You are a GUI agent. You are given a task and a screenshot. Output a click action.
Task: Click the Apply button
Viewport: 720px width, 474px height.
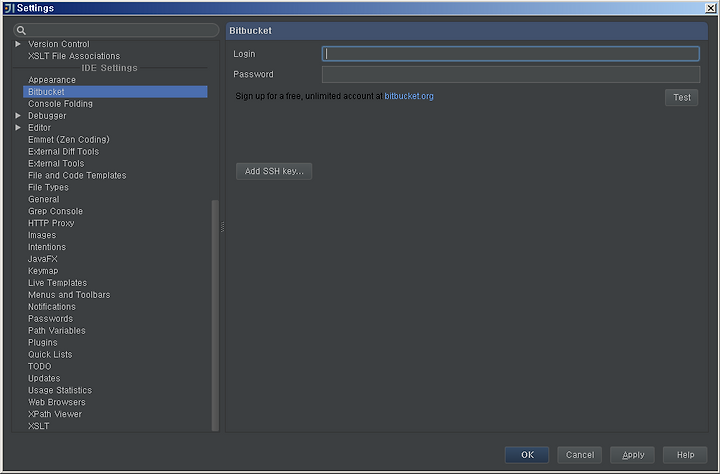632,455
